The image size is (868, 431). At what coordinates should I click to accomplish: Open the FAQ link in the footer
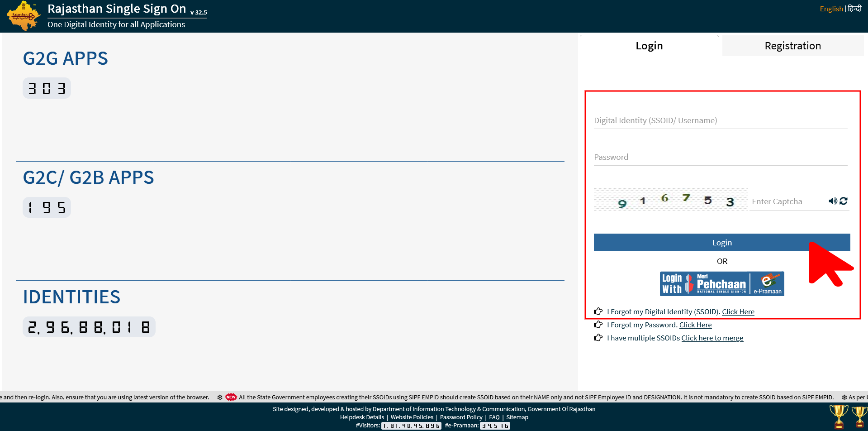point(494,417)
